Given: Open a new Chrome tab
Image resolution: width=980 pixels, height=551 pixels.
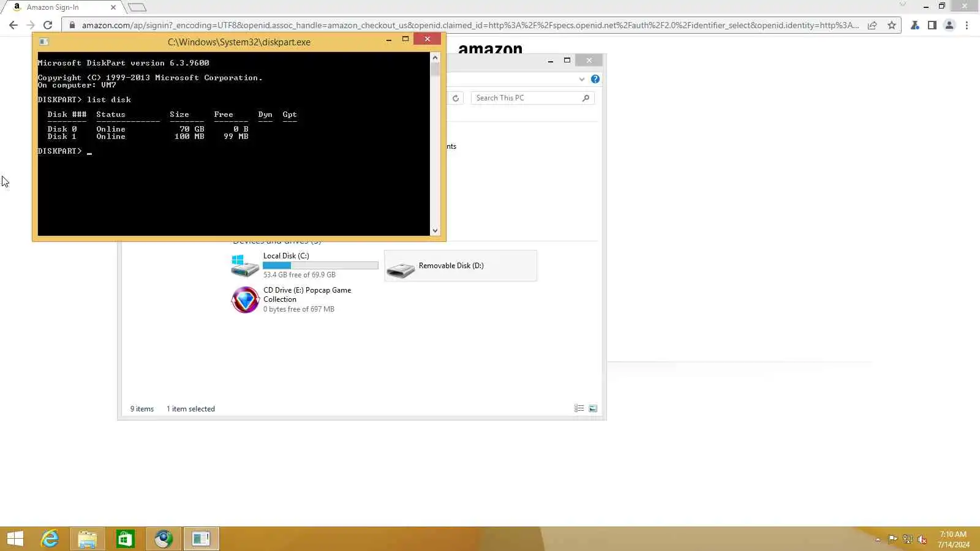Looking at the screenshot, I should pyautogui.click(x=137, y=7).
